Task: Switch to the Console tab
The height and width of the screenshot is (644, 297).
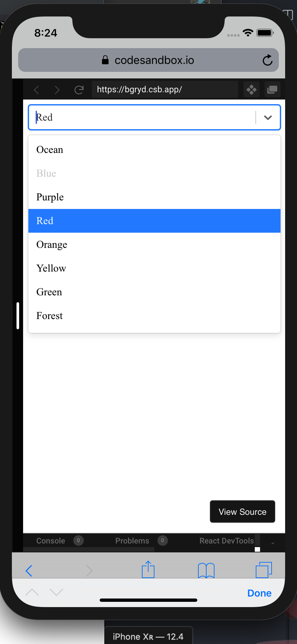Action: (x=50, y=541)
